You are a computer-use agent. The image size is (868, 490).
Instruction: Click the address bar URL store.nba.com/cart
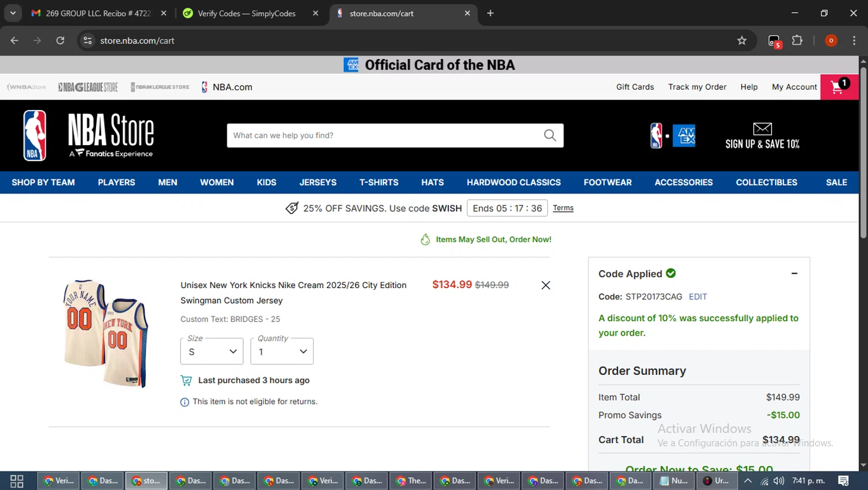point(137,40)
